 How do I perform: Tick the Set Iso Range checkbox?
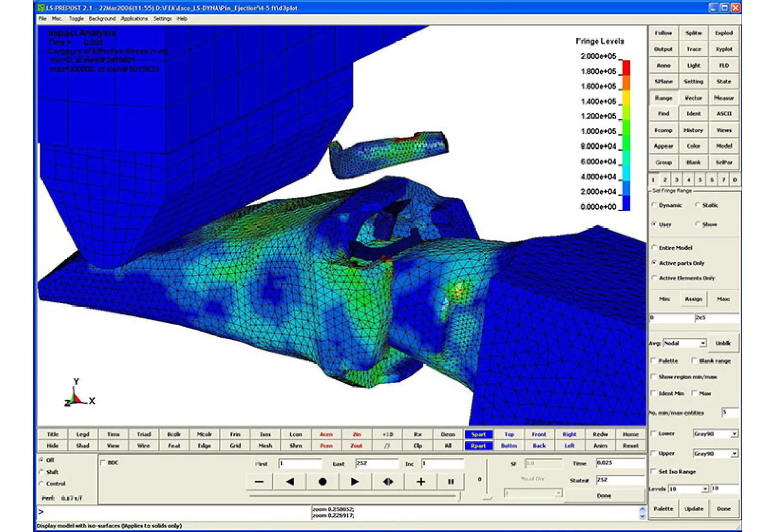click(x=654, y=471)
